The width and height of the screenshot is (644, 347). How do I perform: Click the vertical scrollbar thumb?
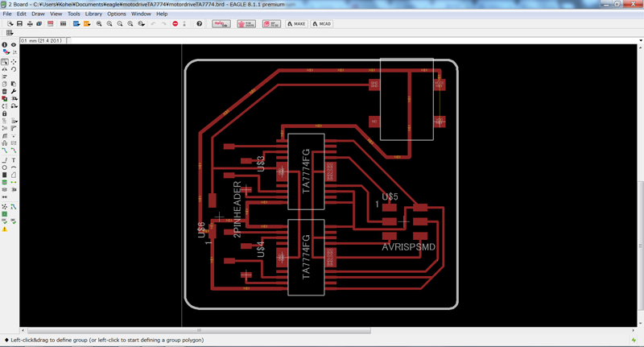click(640, 246)
